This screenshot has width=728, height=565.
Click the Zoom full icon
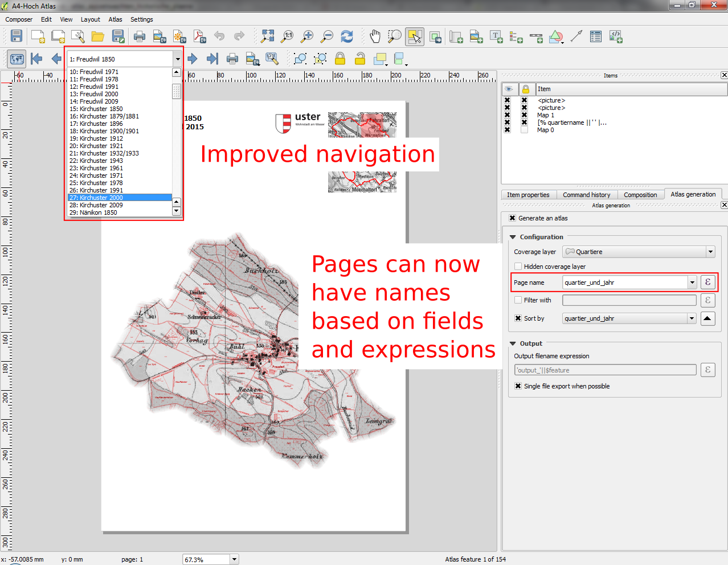tap(267, 37)
